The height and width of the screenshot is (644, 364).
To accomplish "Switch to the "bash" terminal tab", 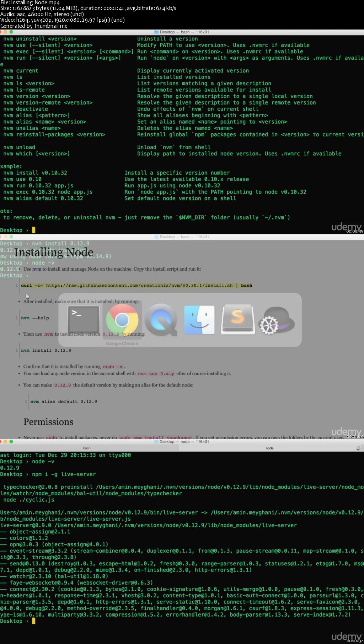I will [87, 448].
